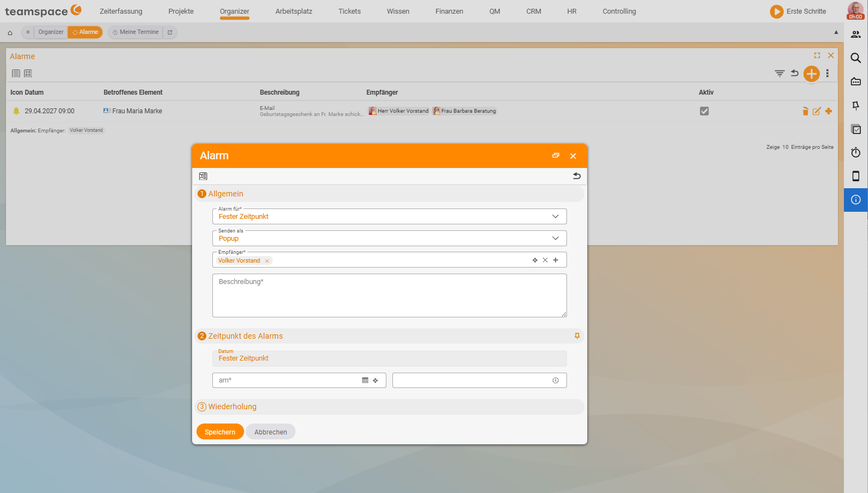
Task: Open the Senden als dropdown
Action: [x=389, y=238]
